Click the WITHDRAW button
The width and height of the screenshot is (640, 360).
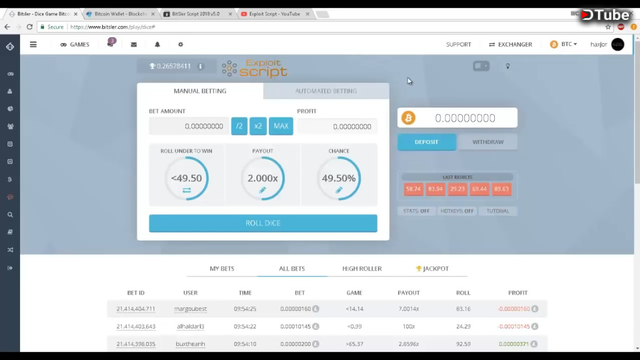click(x=488, y=142)
